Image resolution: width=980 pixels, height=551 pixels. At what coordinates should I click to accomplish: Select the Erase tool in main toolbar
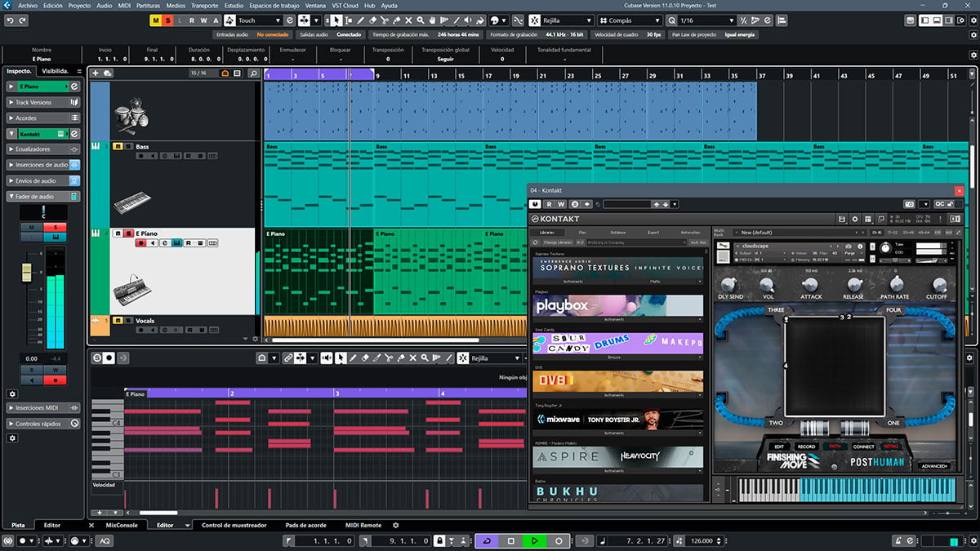373,20
